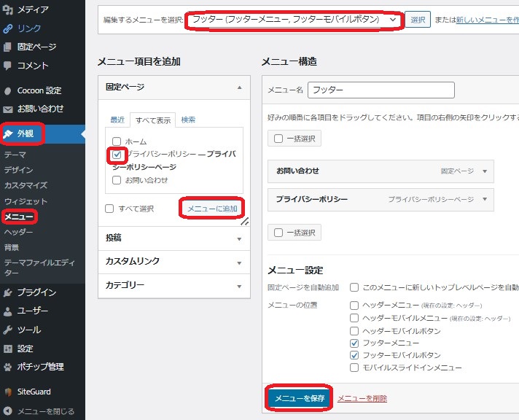Click the Cocoon settings circle icon

pos(7,91)
